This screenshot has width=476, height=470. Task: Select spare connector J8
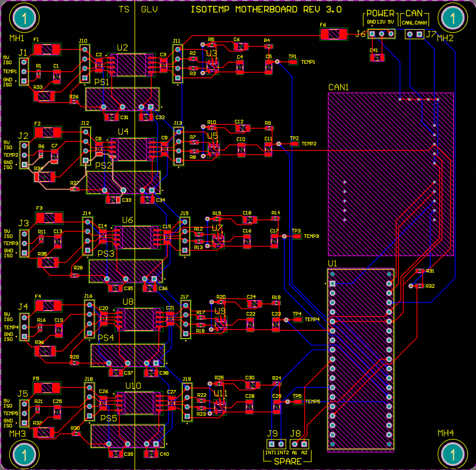click(299, 444)
